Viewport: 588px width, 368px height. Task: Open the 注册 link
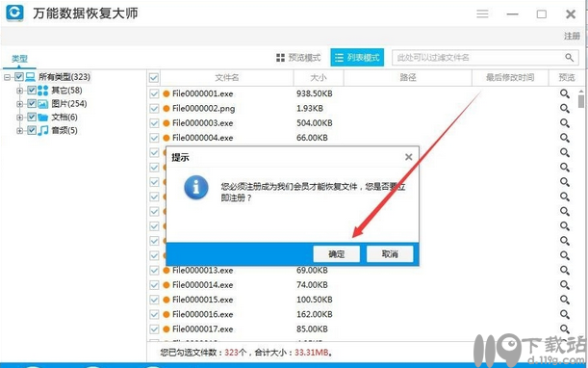coord(572,36)
